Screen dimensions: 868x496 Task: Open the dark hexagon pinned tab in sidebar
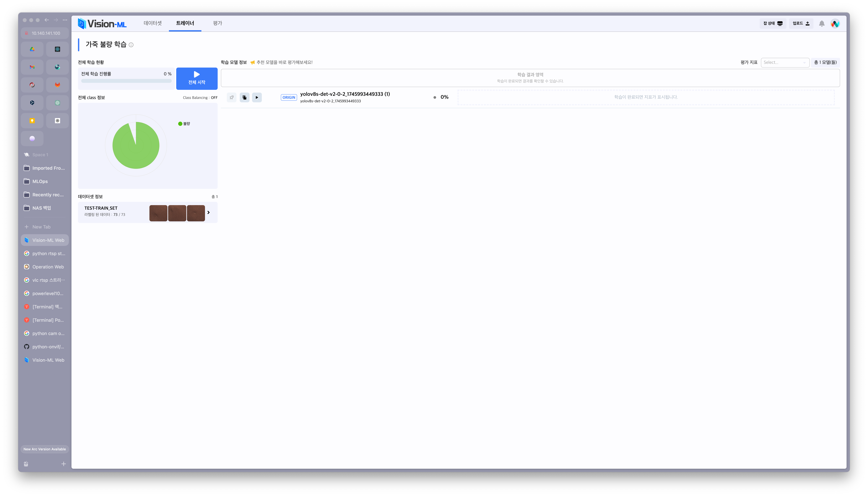point(32,103)
